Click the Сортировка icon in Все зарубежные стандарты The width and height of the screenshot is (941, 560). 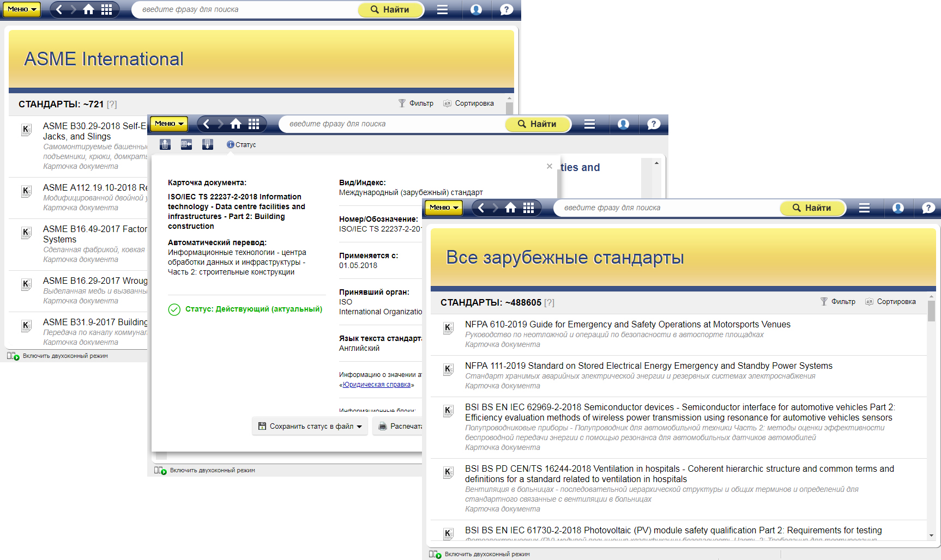869,302
